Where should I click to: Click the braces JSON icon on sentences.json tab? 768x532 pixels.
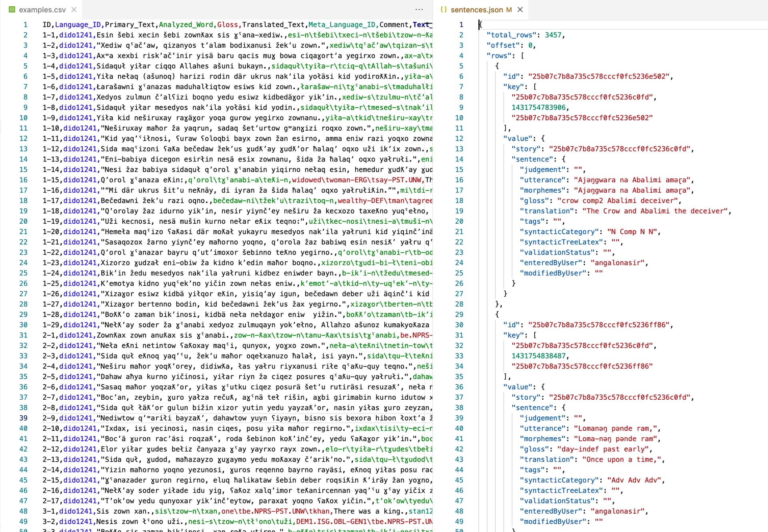coord(444,10)
